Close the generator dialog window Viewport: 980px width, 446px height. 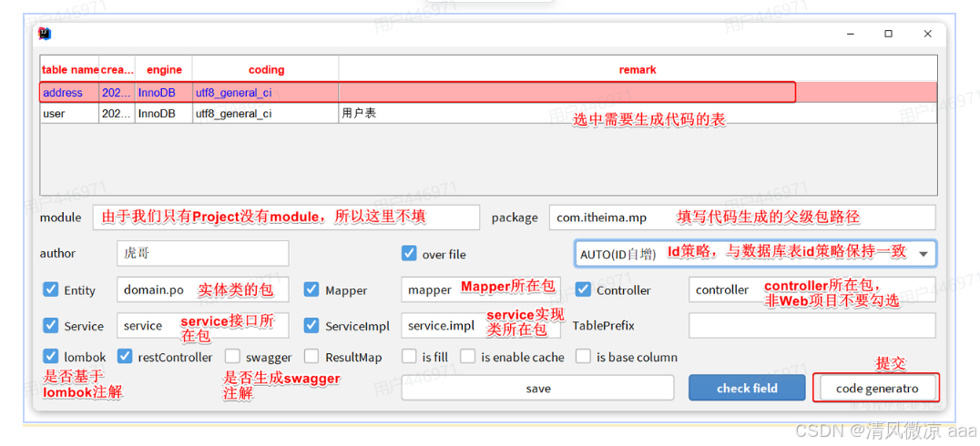click(x=927, y=34)
